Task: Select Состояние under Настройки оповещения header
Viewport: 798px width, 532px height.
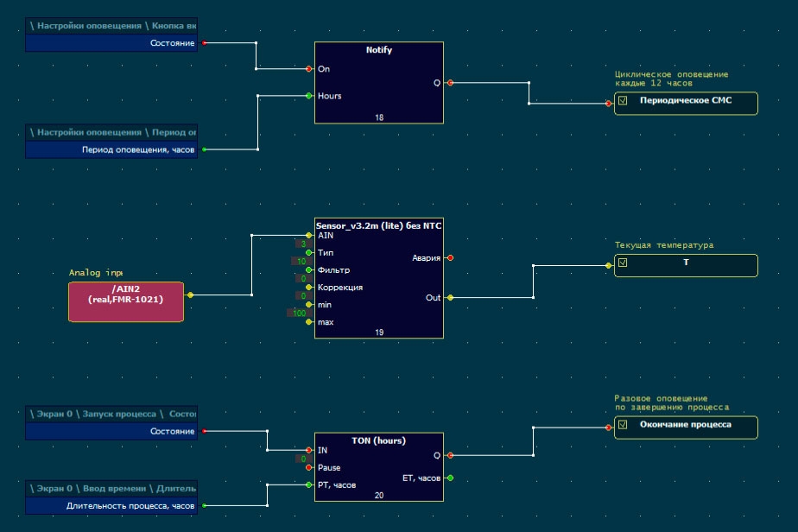Action: 111,43
